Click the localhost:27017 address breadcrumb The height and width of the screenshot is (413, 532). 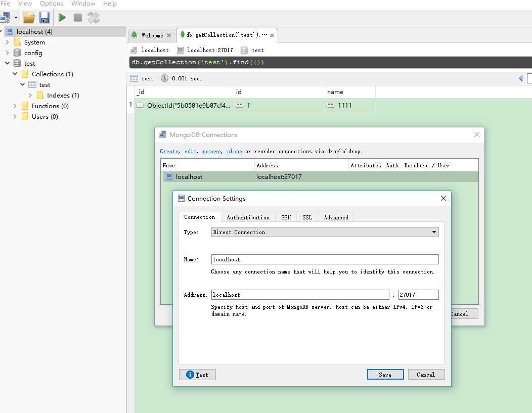(210, 50)
